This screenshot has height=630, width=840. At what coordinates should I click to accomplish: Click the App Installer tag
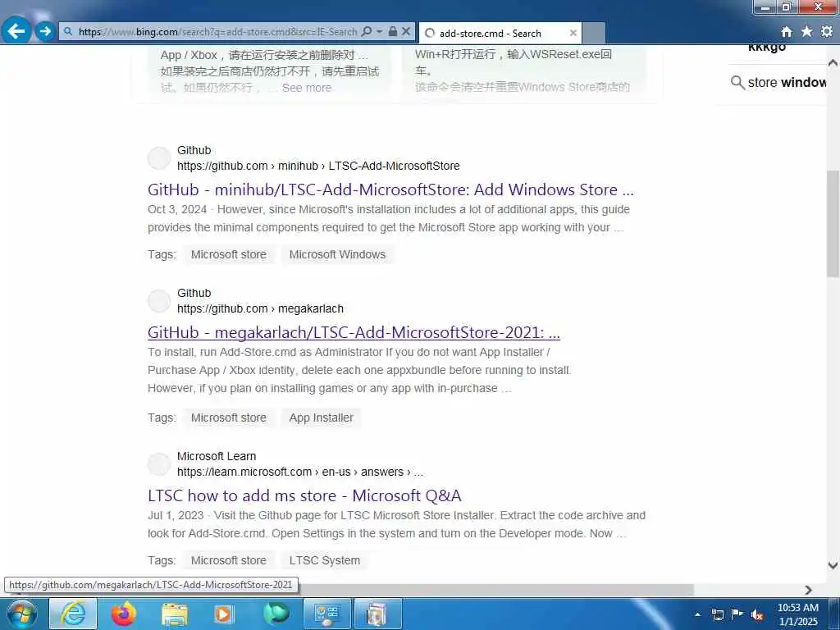322,418
